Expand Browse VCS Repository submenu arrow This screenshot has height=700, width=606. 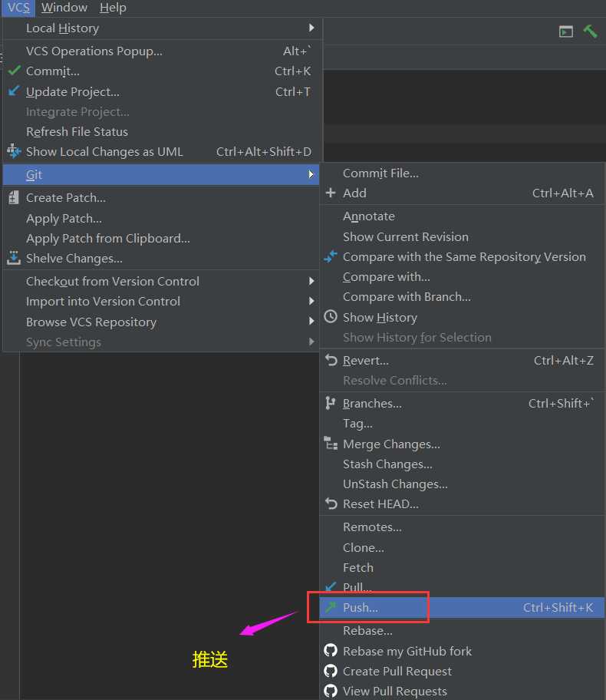tap(311, 321)
